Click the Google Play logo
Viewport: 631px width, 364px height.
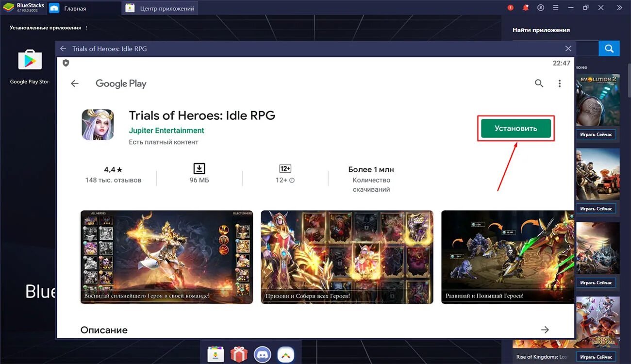coord(121,83)
